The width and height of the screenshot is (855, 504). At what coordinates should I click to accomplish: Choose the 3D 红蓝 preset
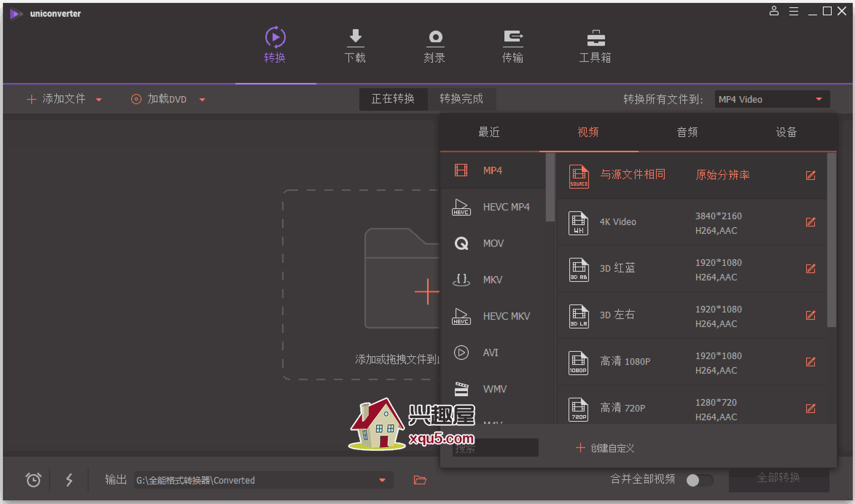click(x=692, y=269)
